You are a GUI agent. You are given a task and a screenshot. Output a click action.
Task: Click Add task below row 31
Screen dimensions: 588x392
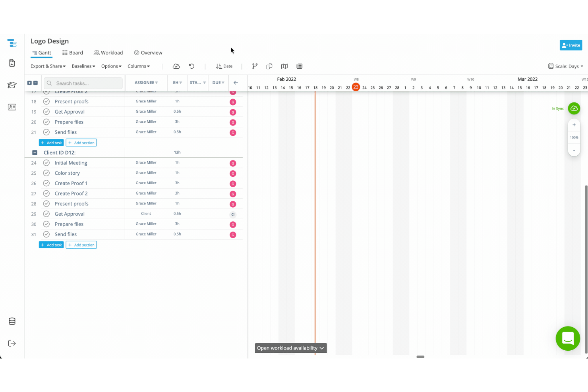pos(51,245)
